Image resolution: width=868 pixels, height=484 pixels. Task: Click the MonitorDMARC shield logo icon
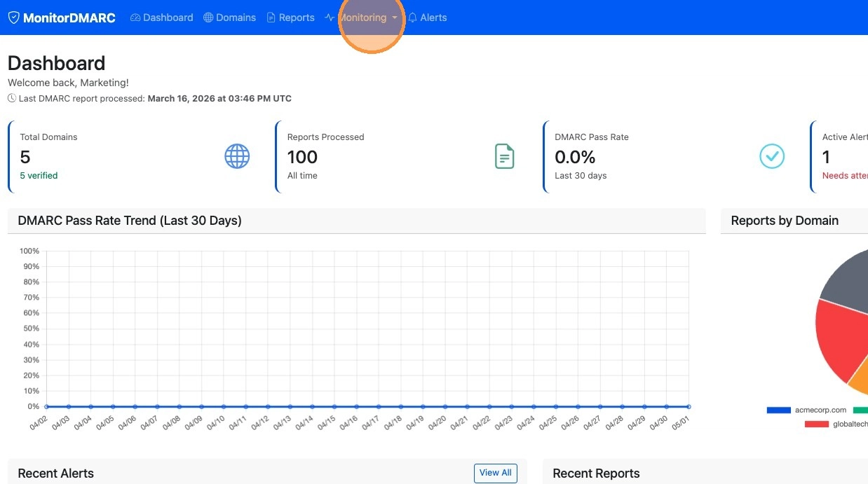pyautogui.click(x=13, y=18)
